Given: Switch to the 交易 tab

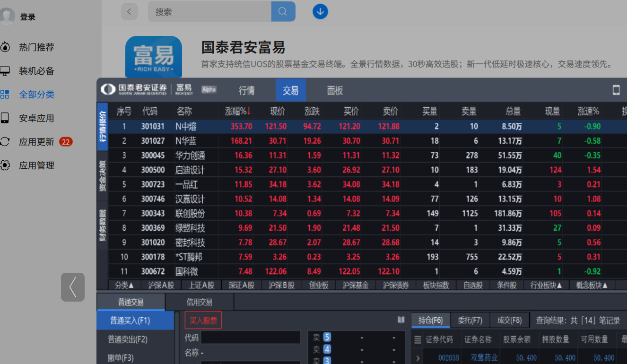Looking at the screenshot, I should point(291,90).
